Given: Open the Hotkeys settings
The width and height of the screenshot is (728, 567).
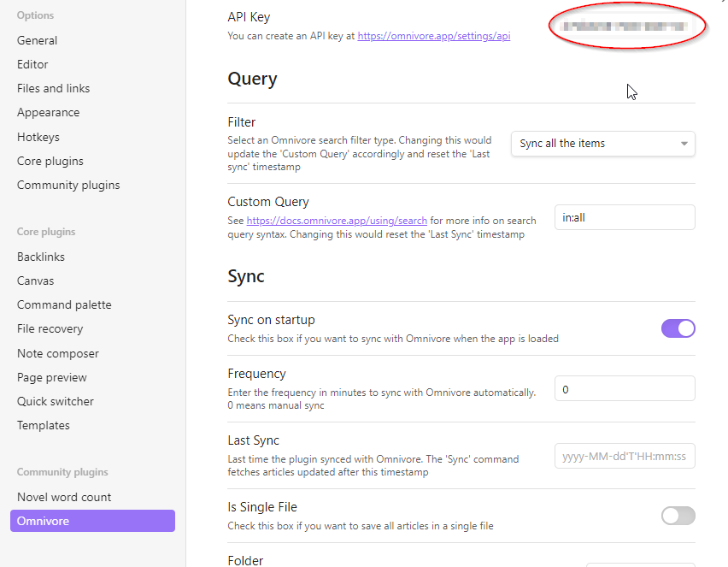Looking at the screenshot, I should 38,137.
